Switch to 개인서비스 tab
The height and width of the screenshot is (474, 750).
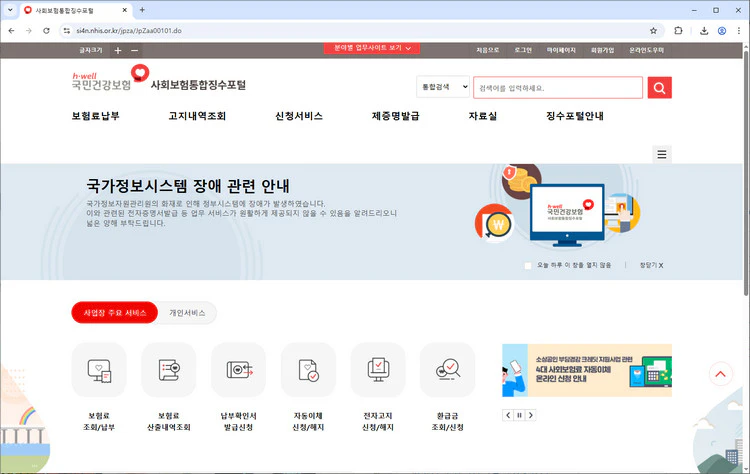coord(187,313)
